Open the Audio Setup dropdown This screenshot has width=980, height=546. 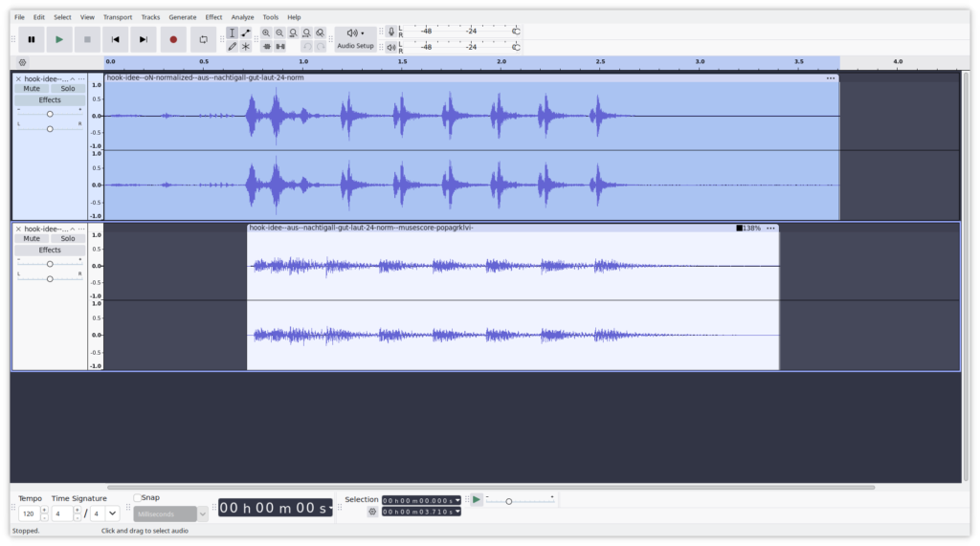pos(355,39)
